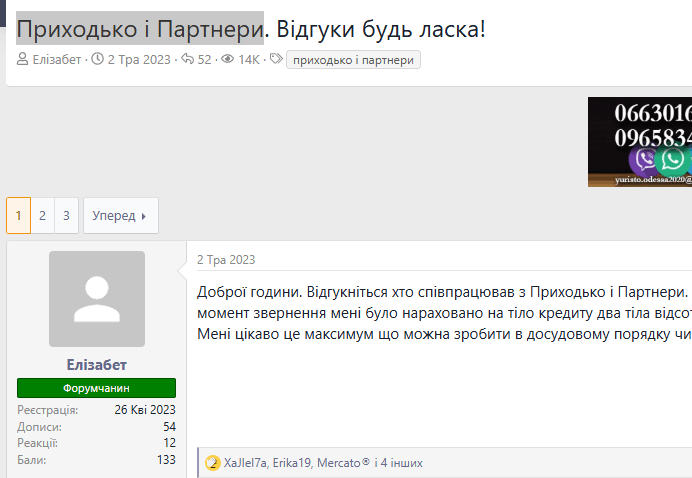Image resolution: width=692 pixels, height=478 pixels.
Task: Click the Viber icon in the banner
Action: pos(644,159)
